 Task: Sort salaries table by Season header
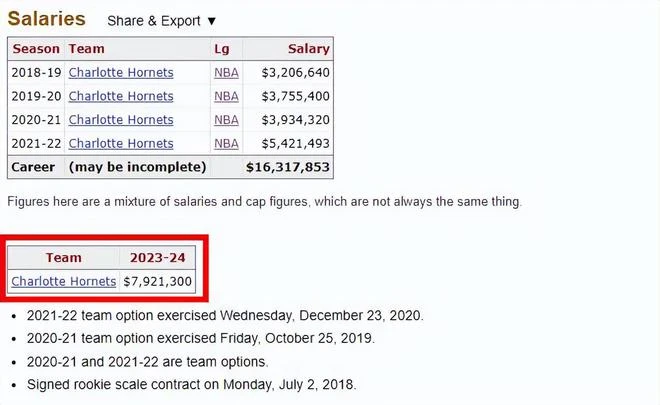pyautogui.click(x=36, y=49)
